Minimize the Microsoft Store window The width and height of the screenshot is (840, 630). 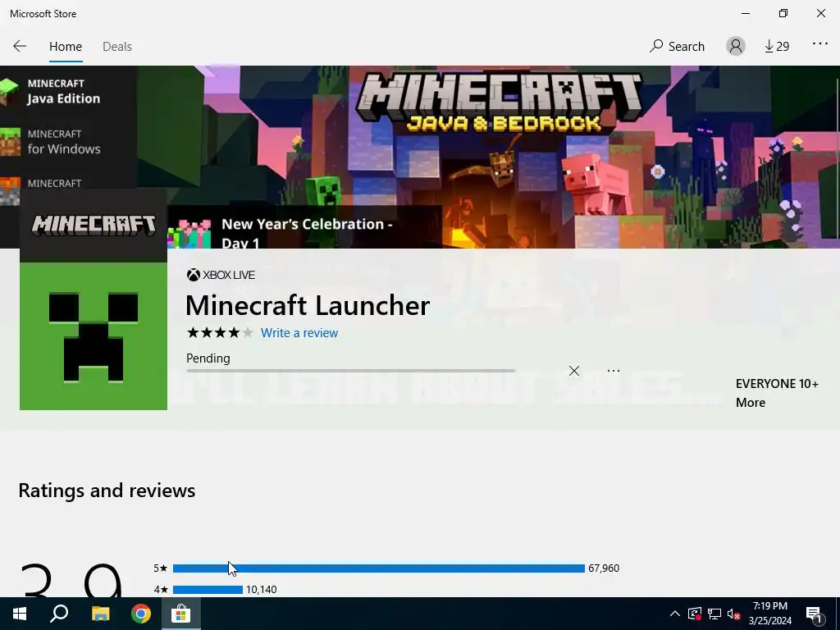(x=745, y=13)
